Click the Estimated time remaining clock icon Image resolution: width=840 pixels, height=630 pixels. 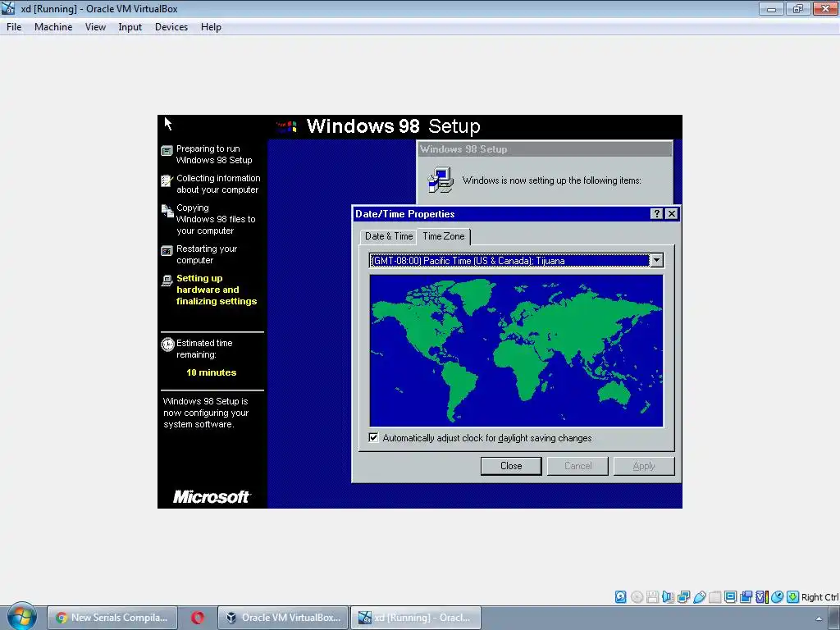(x=167, y=345)
